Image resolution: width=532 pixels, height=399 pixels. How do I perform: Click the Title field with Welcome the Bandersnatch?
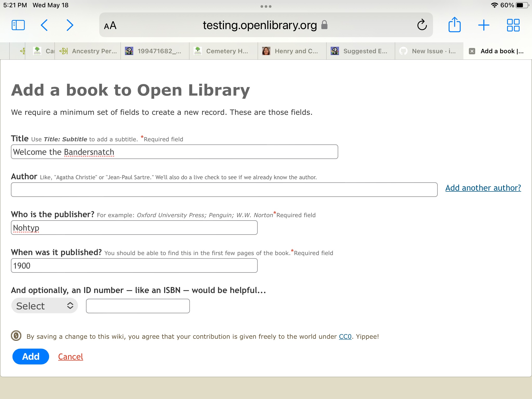[175, 152]
